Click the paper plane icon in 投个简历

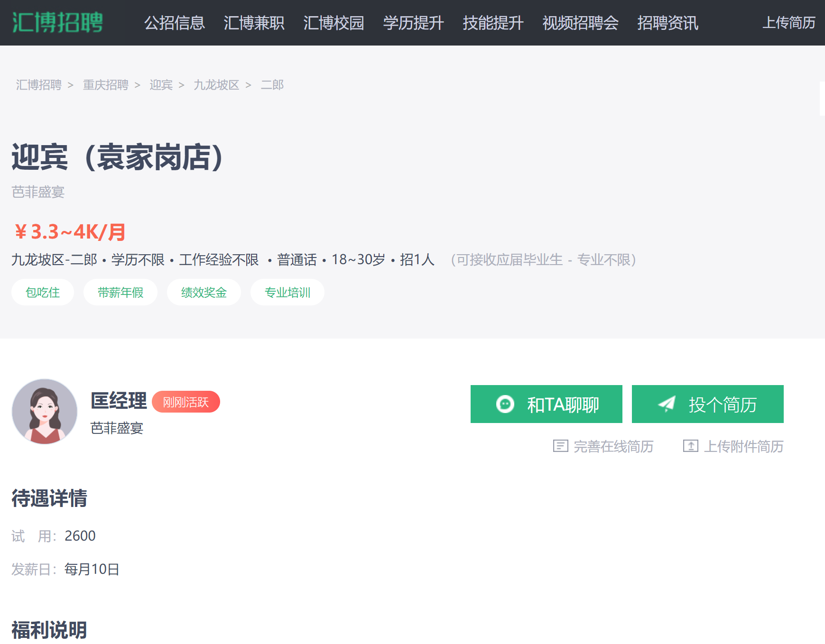pos(667,404)
